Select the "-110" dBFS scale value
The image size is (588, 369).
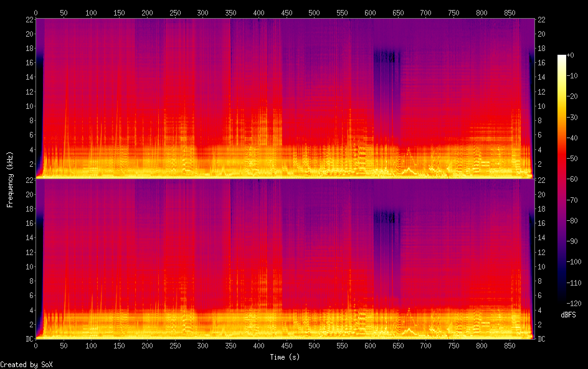[574, 283]
